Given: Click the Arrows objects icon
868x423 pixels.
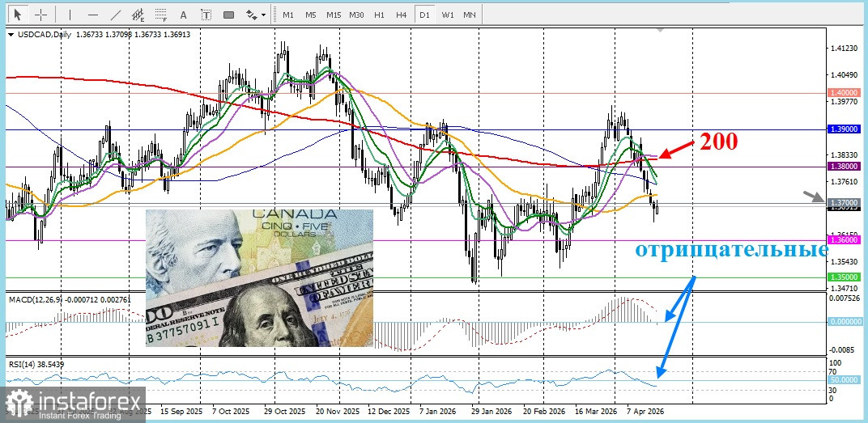Looking at the screenshot, I should [251, 15].
